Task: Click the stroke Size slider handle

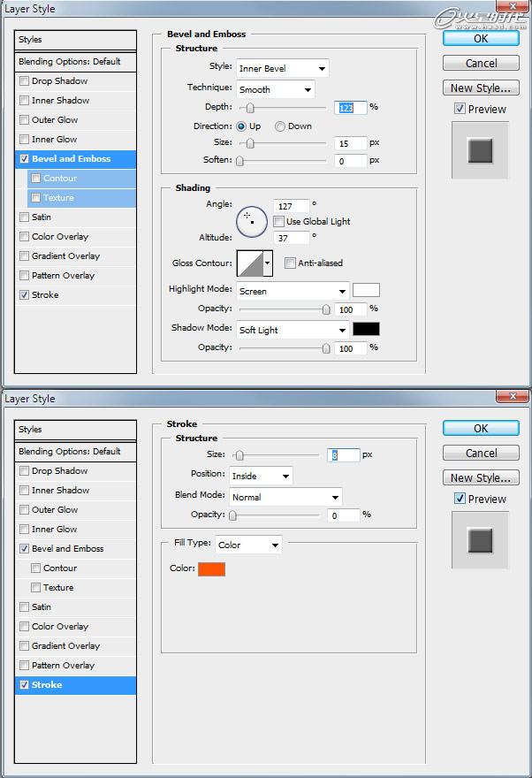Action: (240, 455)
